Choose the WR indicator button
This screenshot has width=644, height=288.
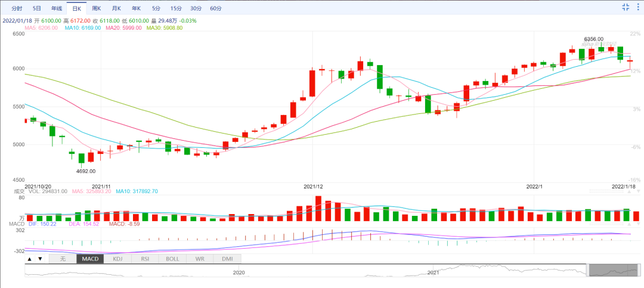point(200,259)
